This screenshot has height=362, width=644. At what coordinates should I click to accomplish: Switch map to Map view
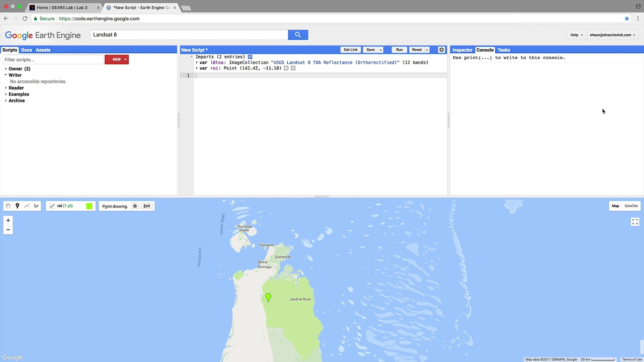click(x=615, y=206)
